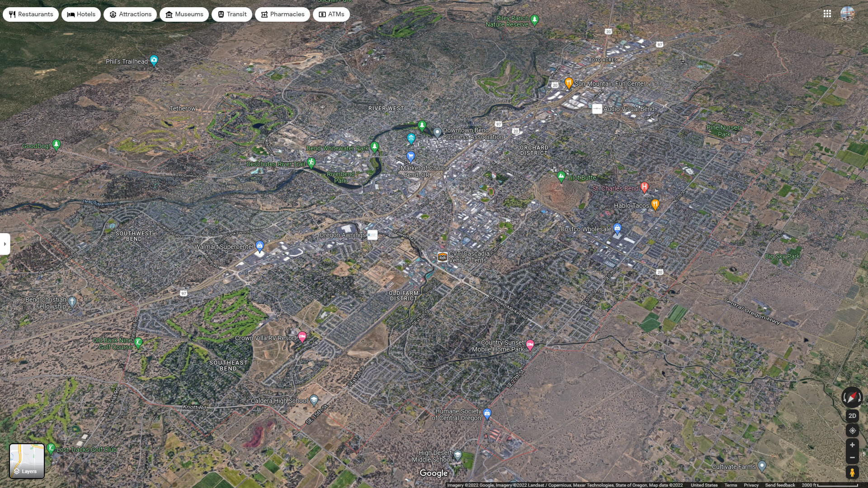This screenshot has height=488, width=868.
Task: Select the Pharmacies category chip
Action: pyautogui.click(x=282, y=14)
